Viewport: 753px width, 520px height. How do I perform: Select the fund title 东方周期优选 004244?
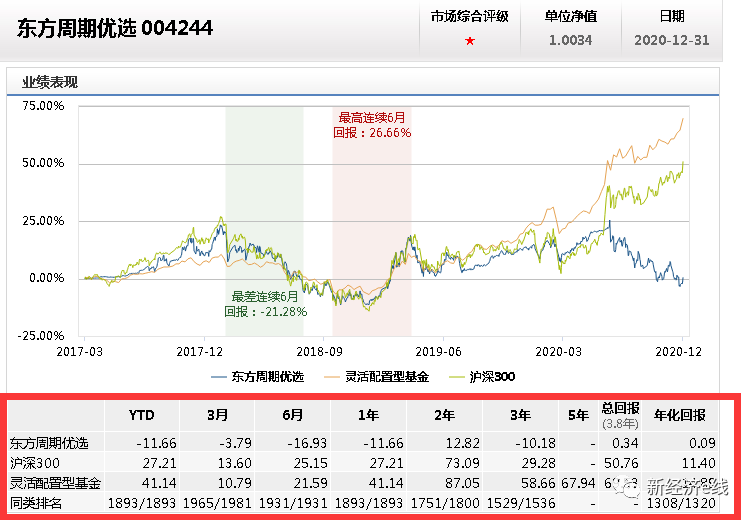pyautogui.click(x=114, y=28)
